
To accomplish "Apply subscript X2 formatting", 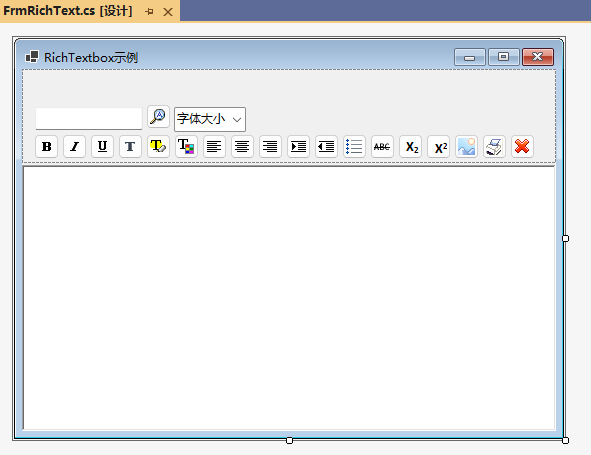I will 410,147.
